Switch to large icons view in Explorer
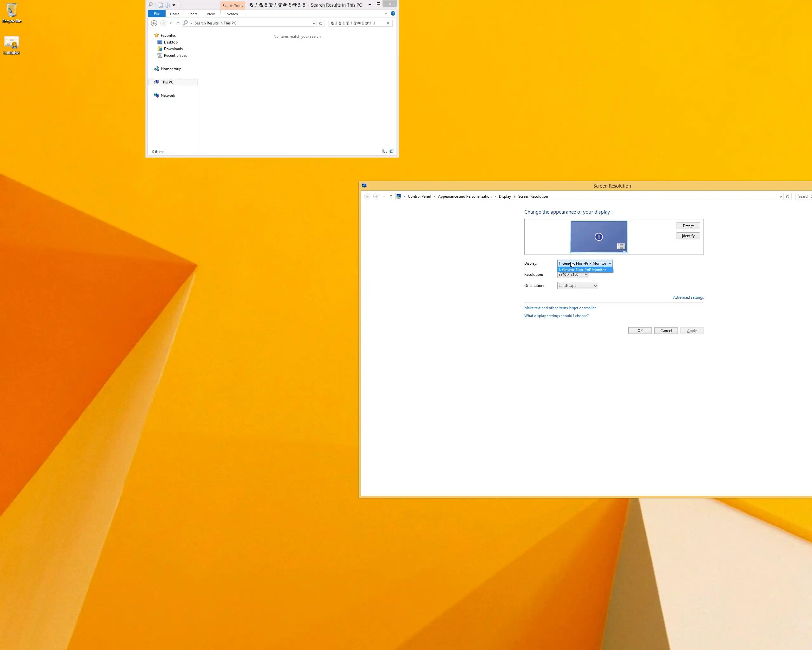Screen dimensions: 812x650 click(x=392, y=151)
